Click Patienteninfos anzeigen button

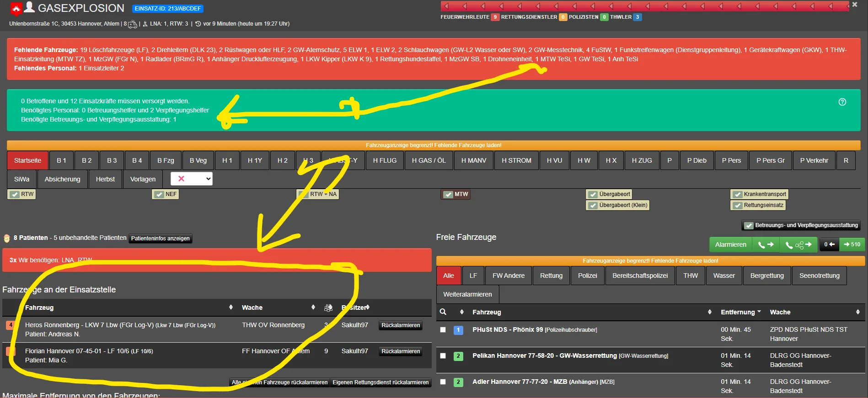(160, 238)
